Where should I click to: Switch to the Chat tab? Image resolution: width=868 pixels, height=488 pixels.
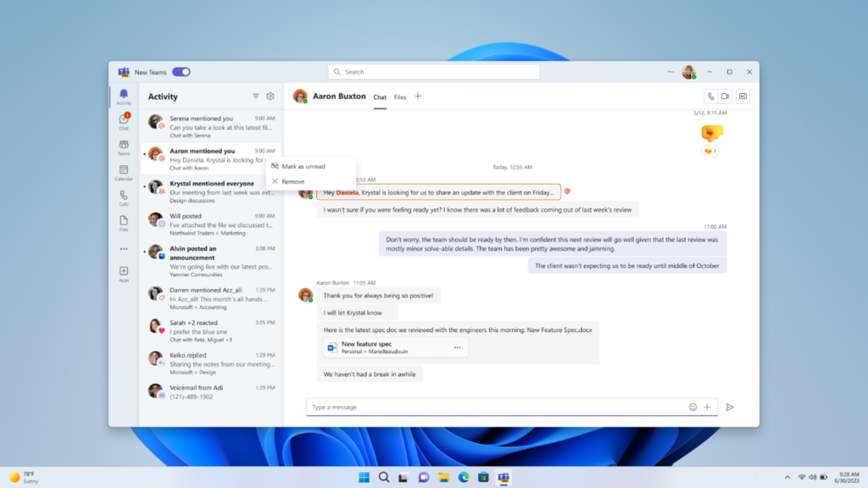[380, 97]
